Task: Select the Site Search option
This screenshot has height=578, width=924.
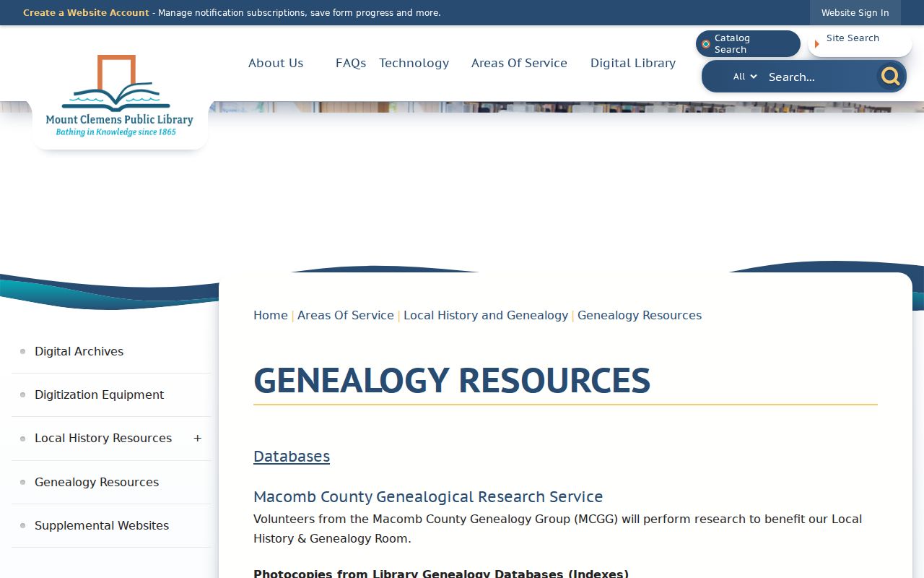Action: pyautogui.click(x=860, y=44)
